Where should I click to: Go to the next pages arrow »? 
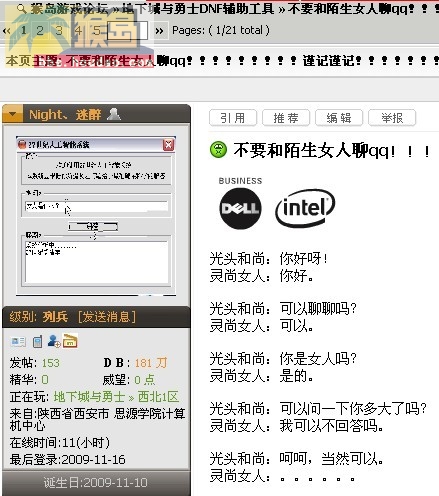pyautogui.click(x=159, y=31)
